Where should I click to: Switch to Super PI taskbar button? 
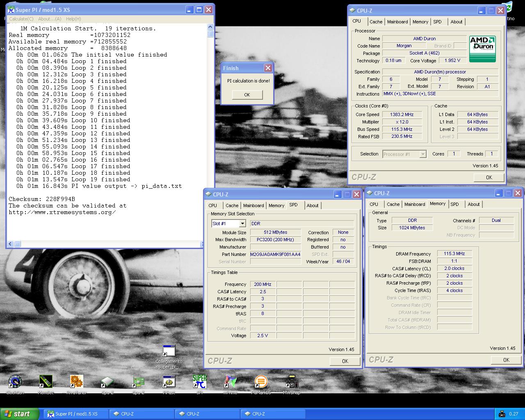tap(76, 414)
